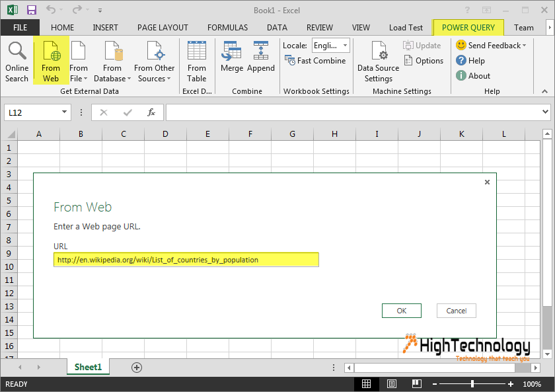Click the URL field with the Wikipedia link
Screen dimensions: 555x392
pos(186,260)
